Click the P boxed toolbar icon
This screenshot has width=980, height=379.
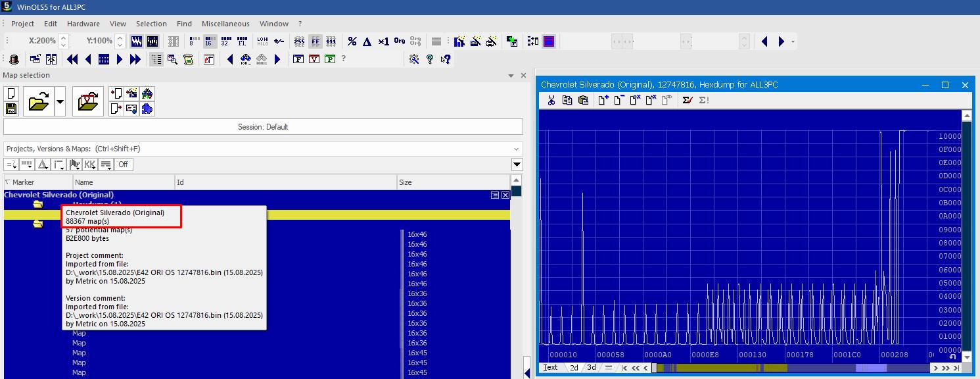coord(330,59)
